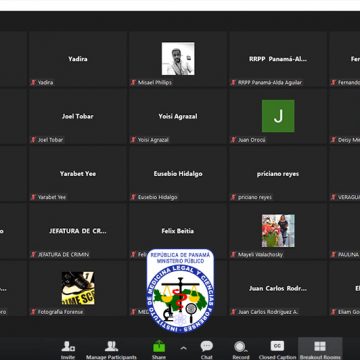This screenshot has height=360, width=360.
Task: Expand share options caret next to Share
Action: tap(183, 348)
